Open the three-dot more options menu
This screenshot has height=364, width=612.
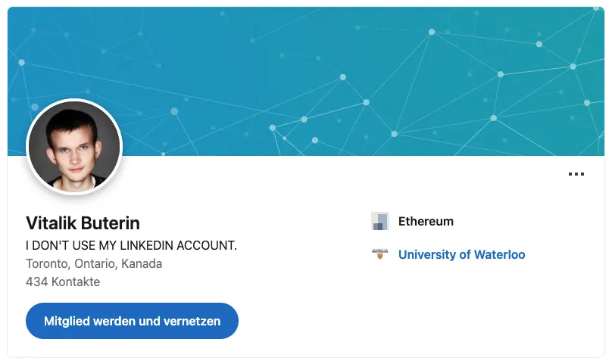tap(576, 174)
